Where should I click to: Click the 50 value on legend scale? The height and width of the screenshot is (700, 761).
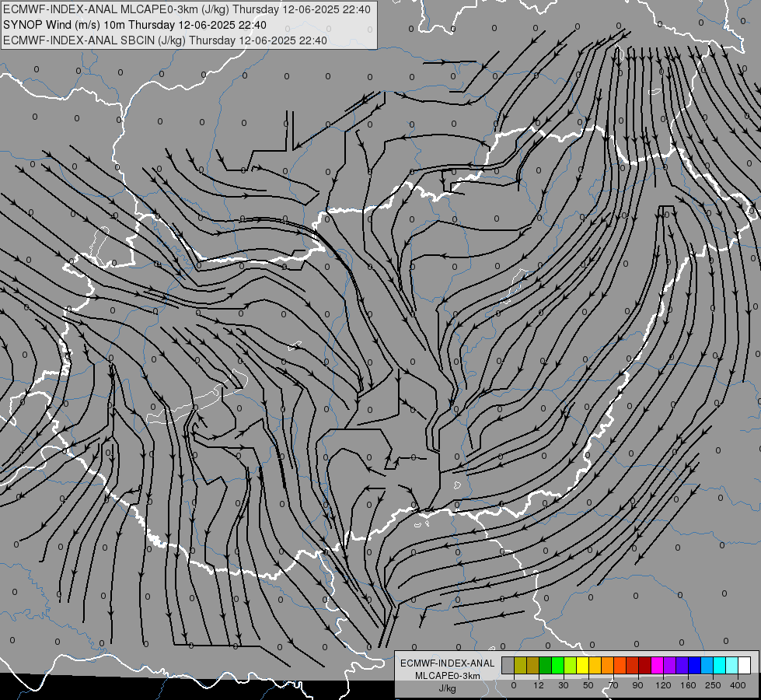coord(588,685)
